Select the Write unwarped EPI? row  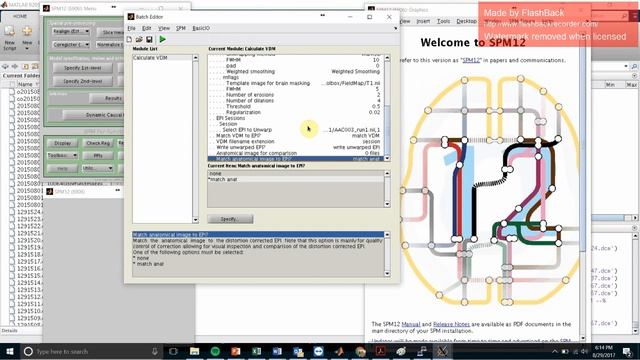coord(295,147)
